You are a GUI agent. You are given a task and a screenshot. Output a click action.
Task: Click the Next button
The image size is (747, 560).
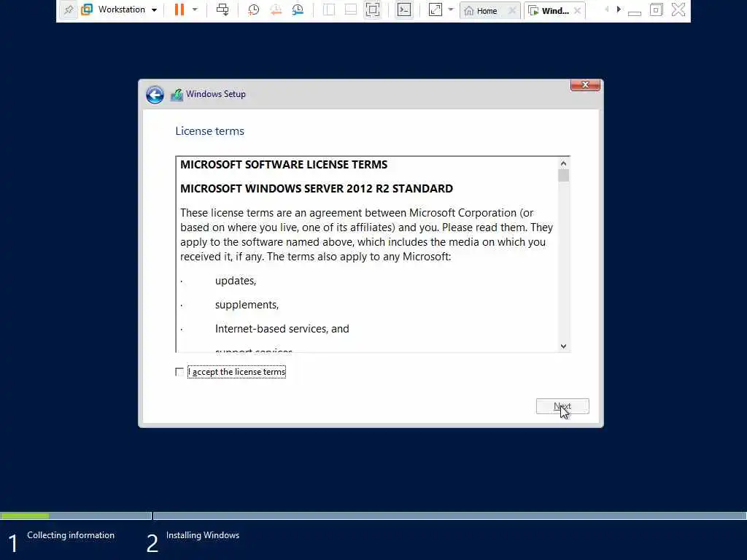(562, 406)
